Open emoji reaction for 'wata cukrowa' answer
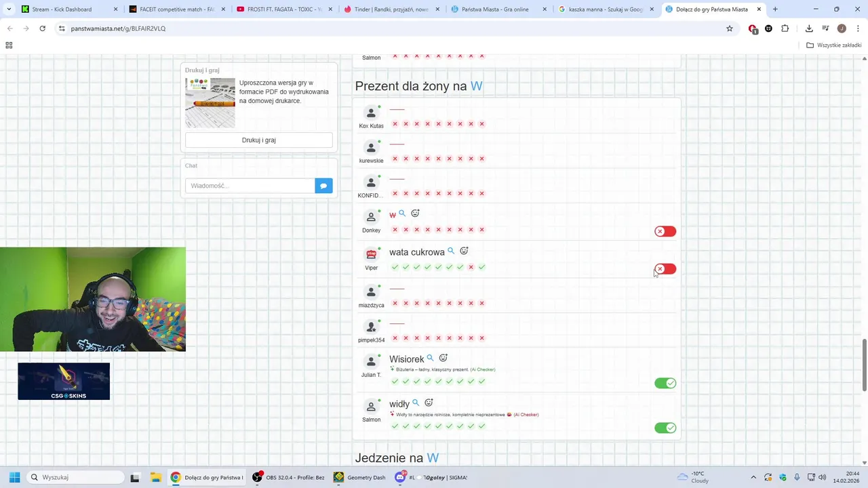The width and height of the screenshot is (868, 488). pyautogui.click(x=464, y=251)
